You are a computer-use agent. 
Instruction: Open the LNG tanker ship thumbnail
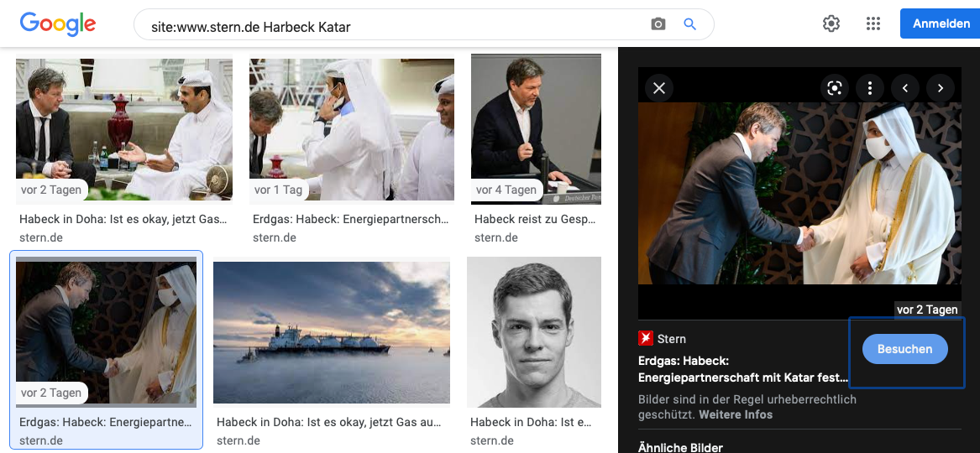coord(333,332)
